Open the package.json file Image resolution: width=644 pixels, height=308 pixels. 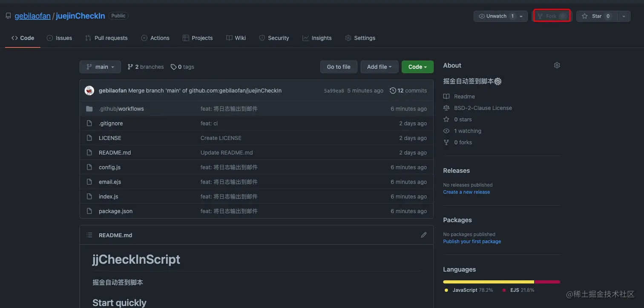115,211
